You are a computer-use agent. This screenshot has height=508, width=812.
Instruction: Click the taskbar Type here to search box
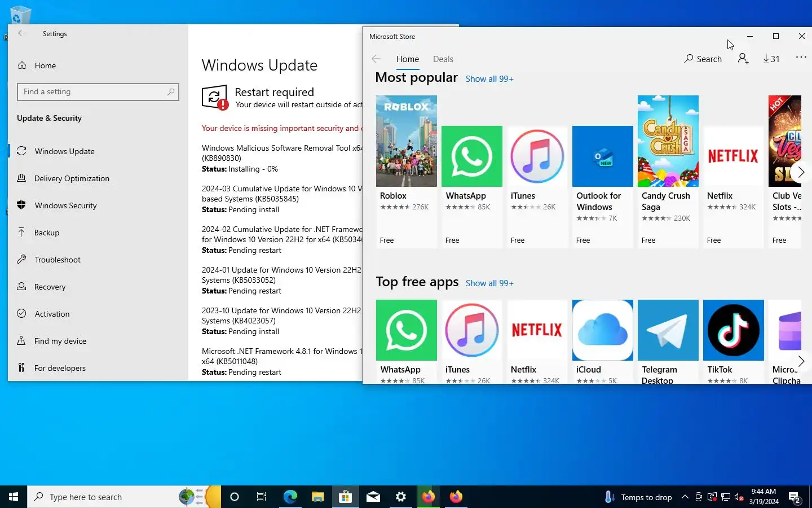click(124, 497)
